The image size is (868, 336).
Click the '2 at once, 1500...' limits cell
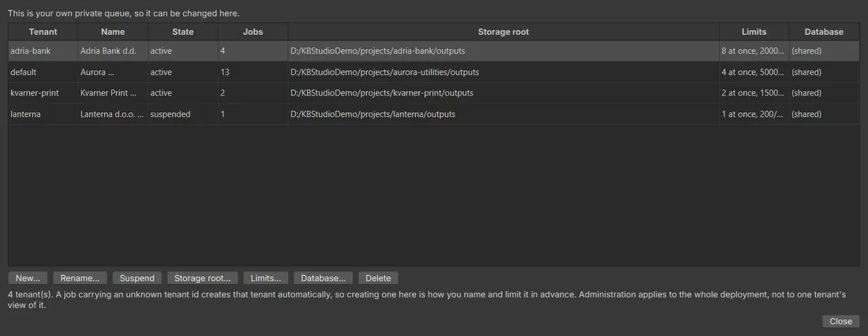point(754,93)
